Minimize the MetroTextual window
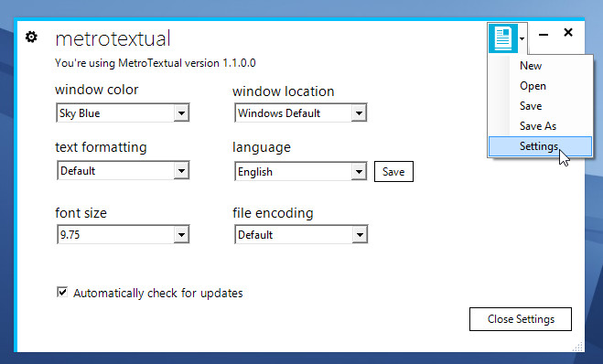 (543, 35)
